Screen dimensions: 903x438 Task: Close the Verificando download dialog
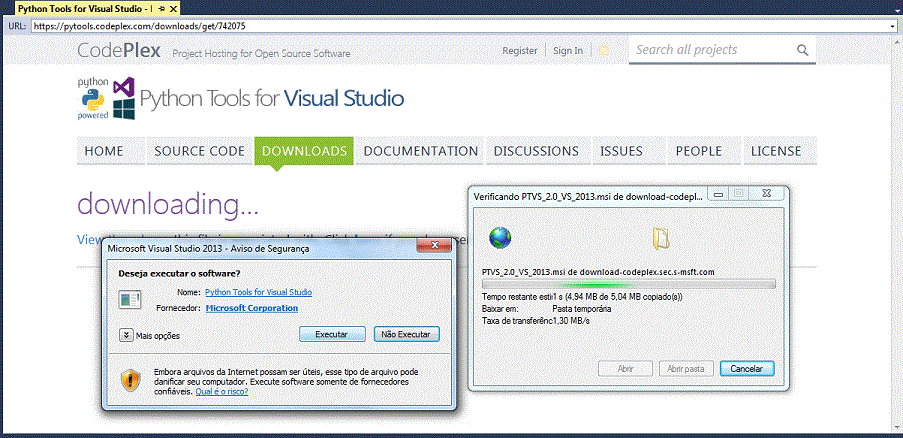coord(766,195)
